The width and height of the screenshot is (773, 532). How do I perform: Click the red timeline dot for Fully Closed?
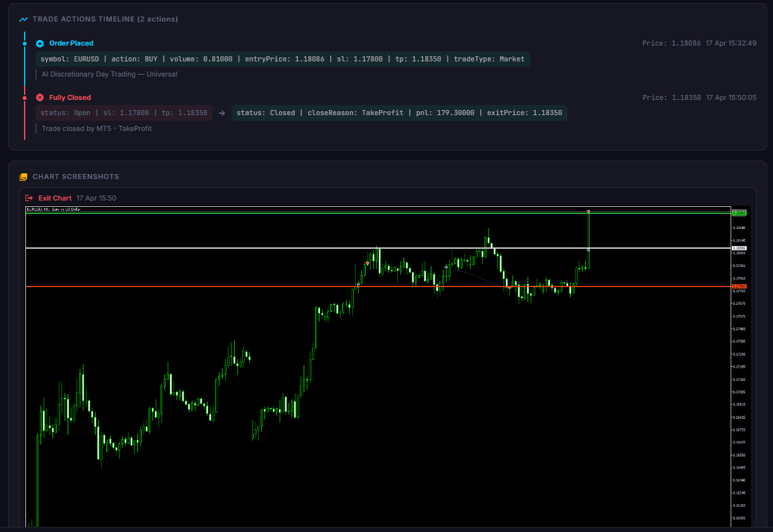[x=25, y=98]
